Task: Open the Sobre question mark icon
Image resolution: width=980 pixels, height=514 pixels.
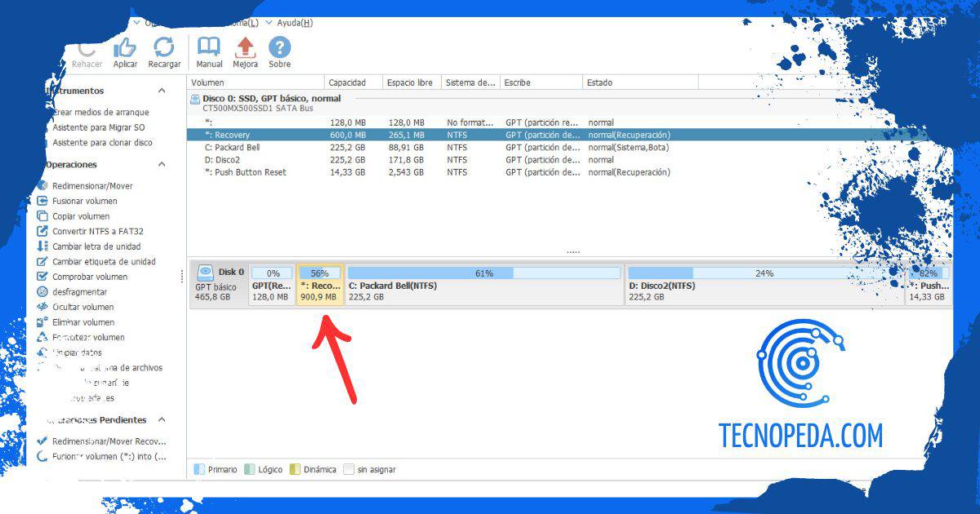Action: point(279,47)
